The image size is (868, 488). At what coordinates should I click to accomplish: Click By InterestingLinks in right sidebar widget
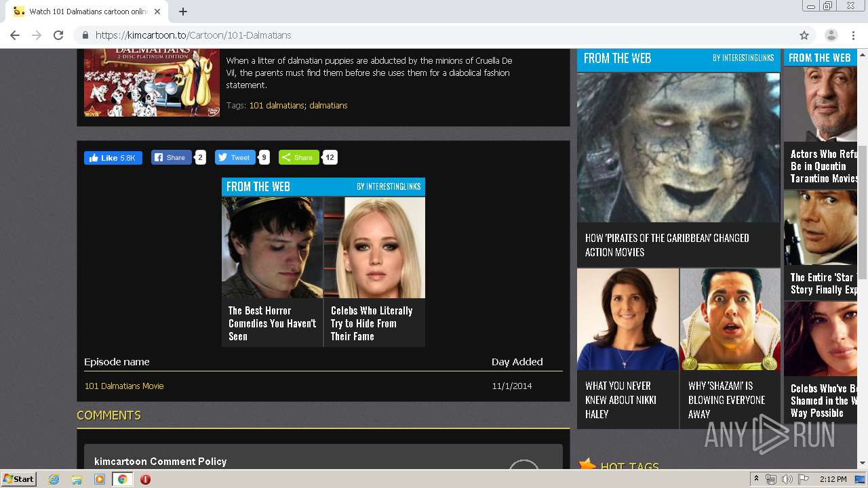click(x=743, y=58)
